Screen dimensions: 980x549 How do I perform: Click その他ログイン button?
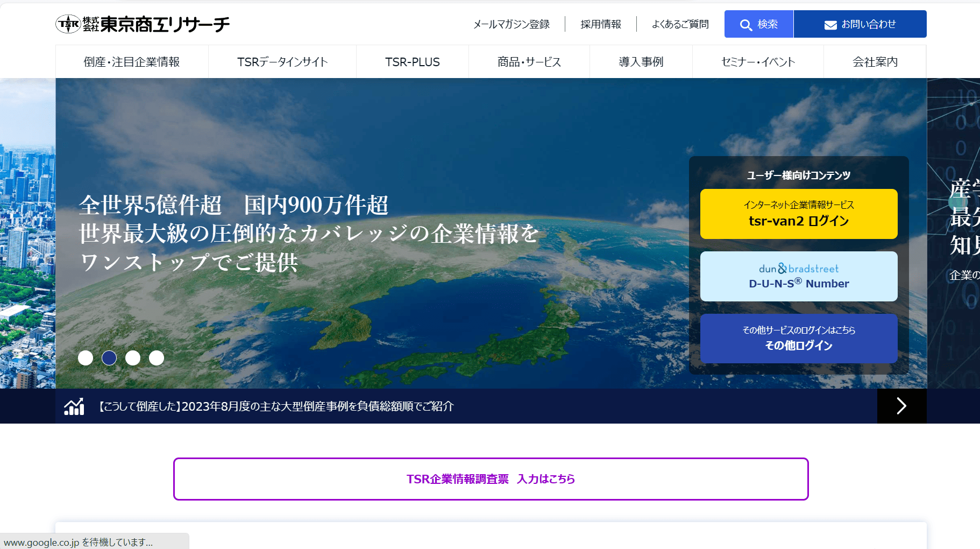coord(799,339)
